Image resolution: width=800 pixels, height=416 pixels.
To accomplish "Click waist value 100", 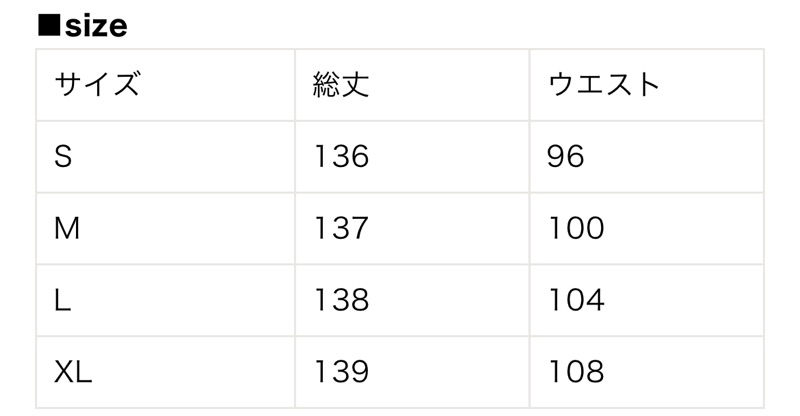I will pos(577,228).
